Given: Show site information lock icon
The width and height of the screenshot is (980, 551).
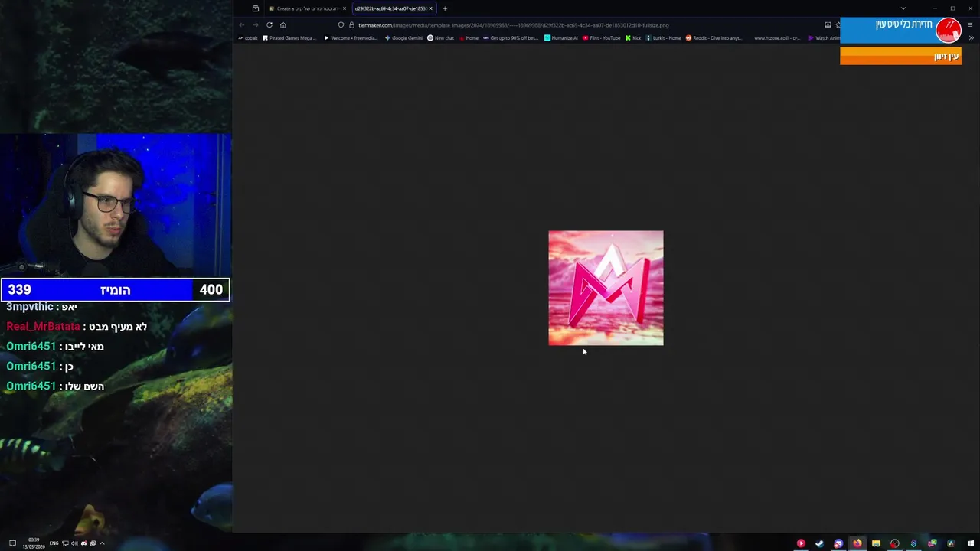Looking at the screenshot, I should click(351, 25).
